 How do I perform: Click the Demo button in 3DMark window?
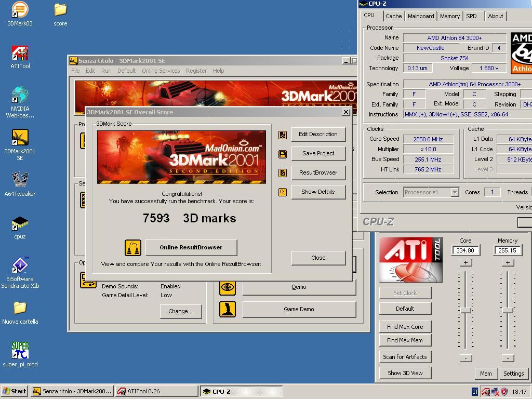pos(299,287)
